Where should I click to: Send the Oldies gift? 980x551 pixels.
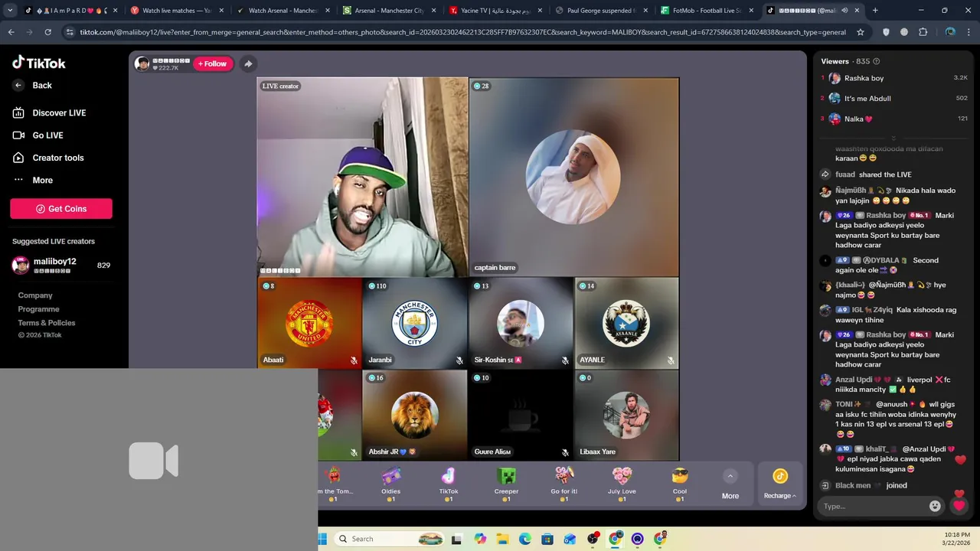click(390, 484)
